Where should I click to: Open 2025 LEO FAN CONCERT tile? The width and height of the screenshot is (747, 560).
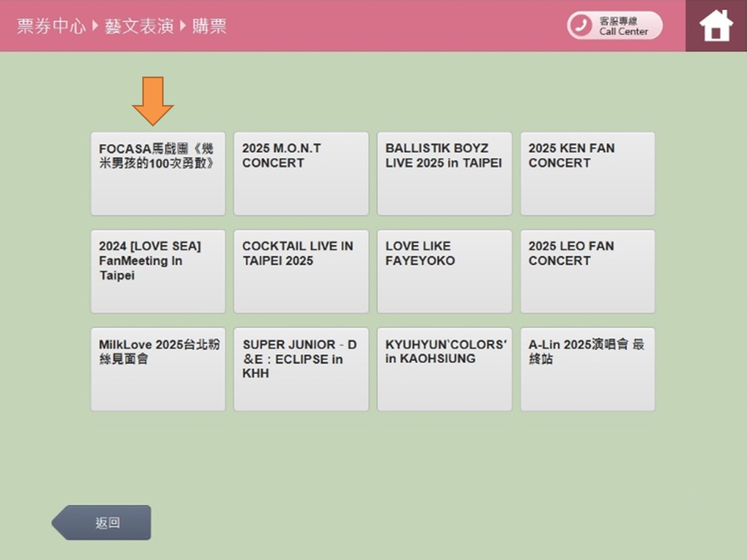(587, 271)
